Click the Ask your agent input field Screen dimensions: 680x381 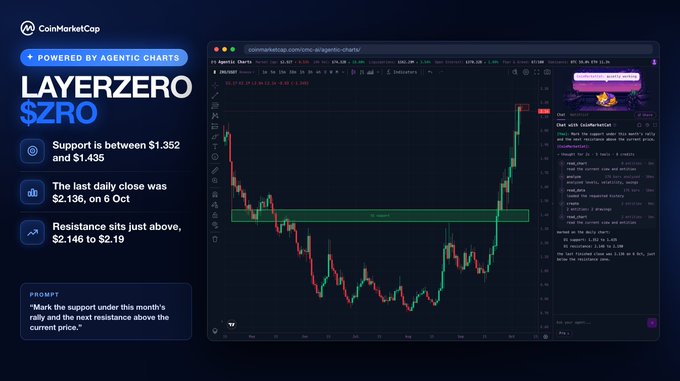[601, 322]
